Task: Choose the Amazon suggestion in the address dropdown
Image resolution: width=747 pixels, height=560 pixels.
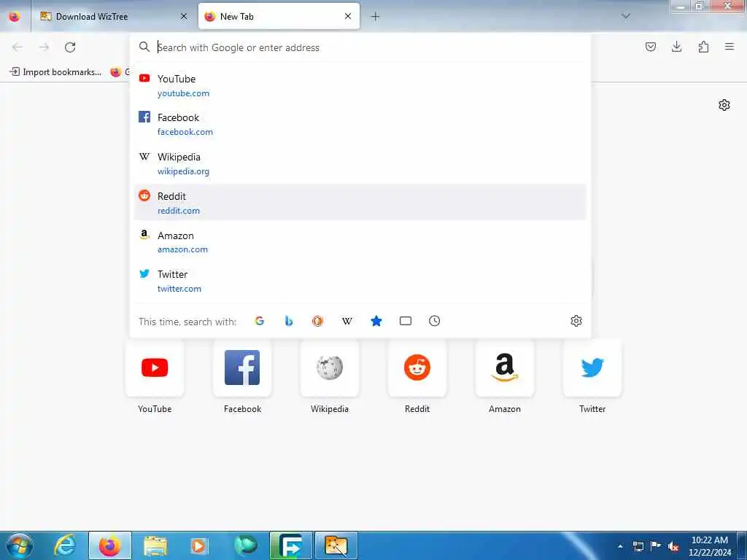Action: 360,242
